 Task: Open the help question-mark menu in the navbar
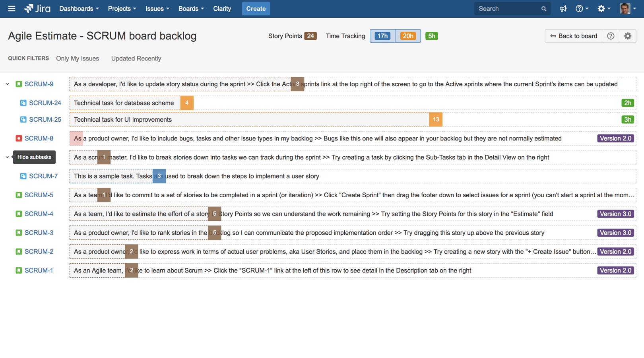click(582, 9)
